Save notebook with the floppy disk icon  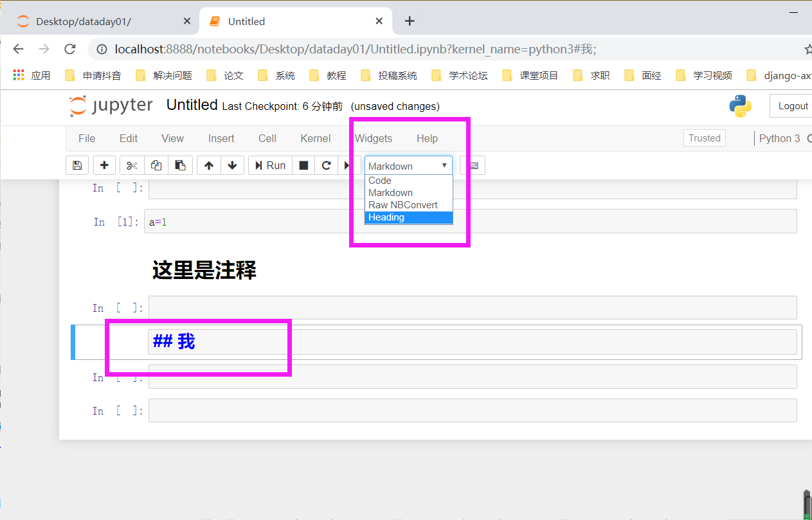tap(77, 165)
